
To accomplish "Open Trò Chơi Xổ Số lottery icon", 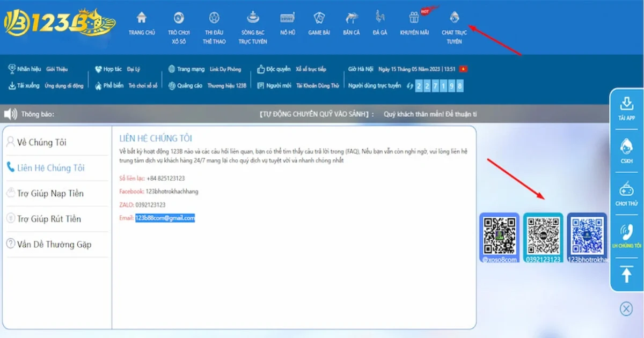I will (x=179, y=18).
